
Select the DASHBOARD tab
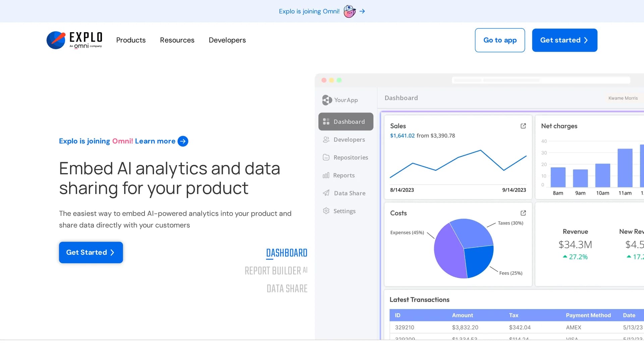[287, 253]
